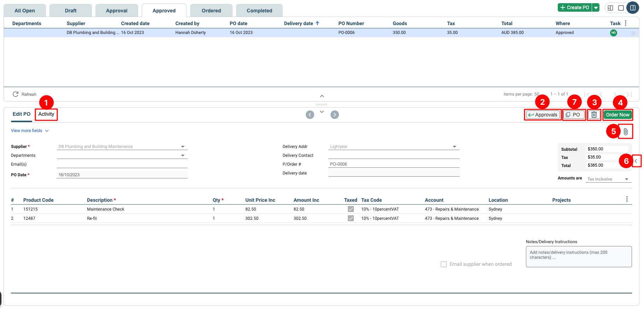Click the Maintenance Check description cell
This screenshot has height=309, width=644.
(106, 209)
